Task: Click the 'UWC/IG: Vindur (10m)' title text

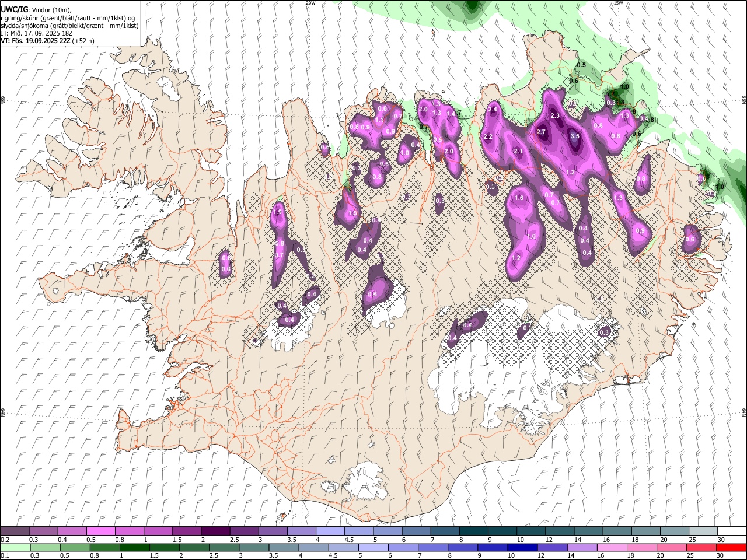Action: click(x=36, y=9)
